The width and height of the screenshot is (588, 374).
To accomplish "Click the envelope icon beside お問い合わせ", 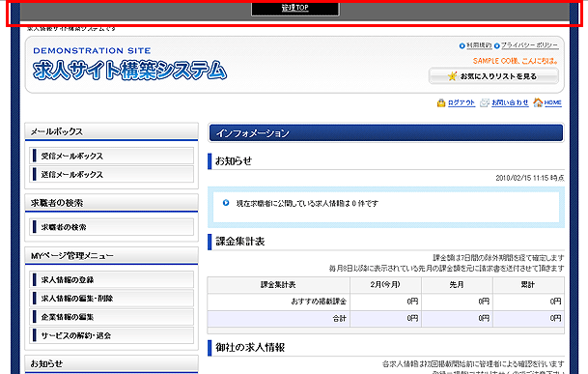I will 485,102.
